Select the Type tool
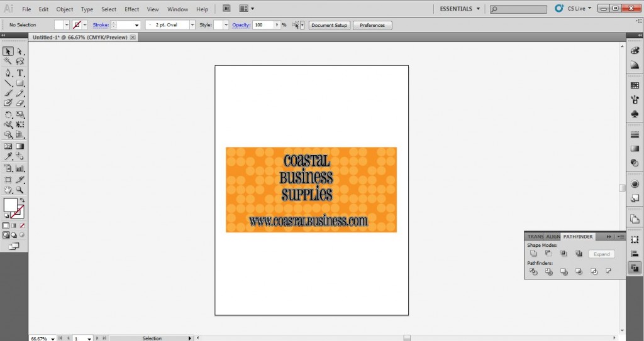The height and width of the screenshot is (341, 644). tap(19, 73)
